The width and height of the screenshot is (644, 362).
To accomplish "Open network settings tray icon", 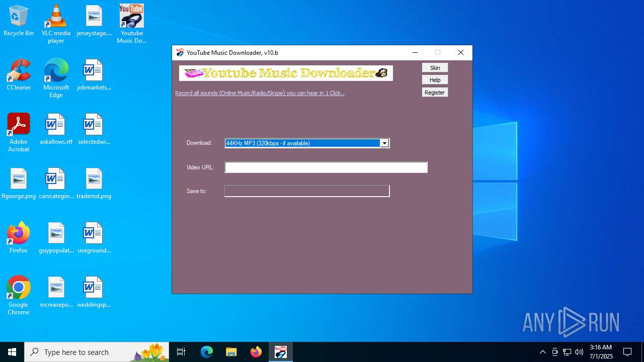I will tap(567, 352).
